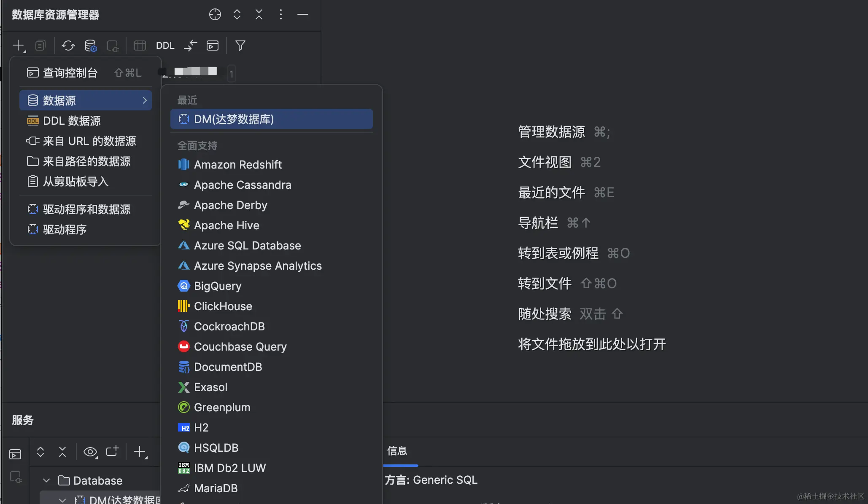Click the Services sidebar session icon

click(16, 477)
